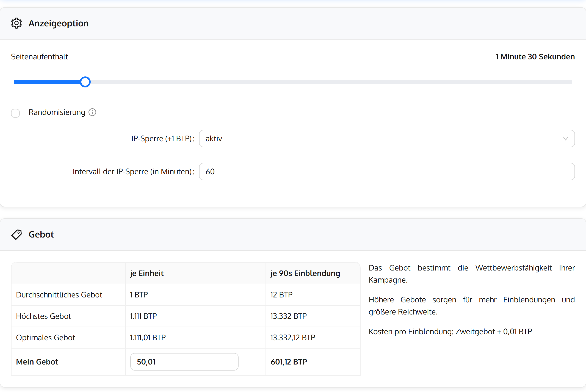Click the Mein Gebot input showing 50,01
The image size is (586, 392).
pos(184,362)
